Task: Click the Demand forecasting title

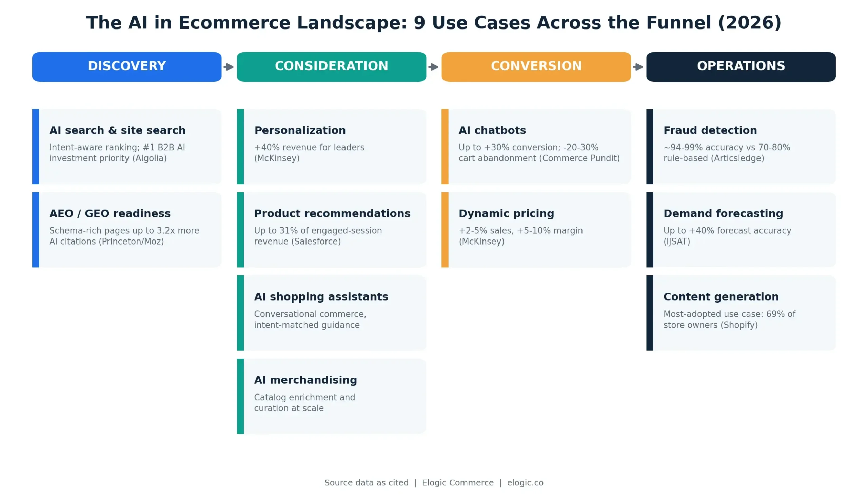Action: pos(723,213)
